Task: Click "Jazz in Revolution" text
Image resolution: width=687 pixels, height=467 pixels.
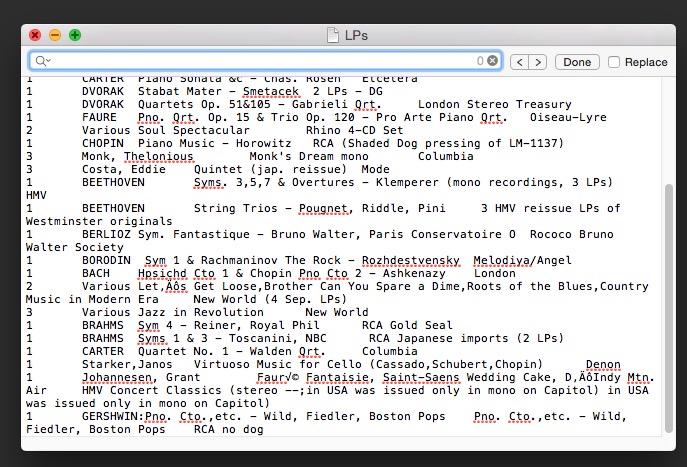Action: (x=201, y=312)
